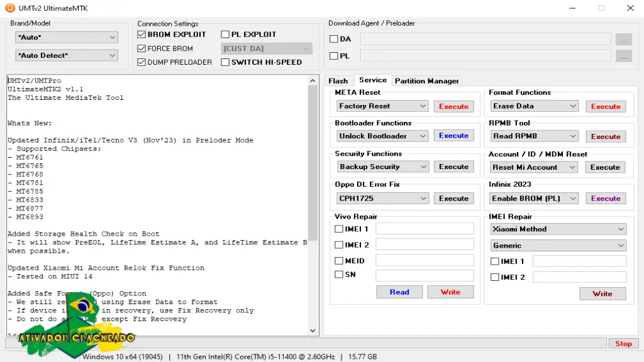
Task: Click Vivo Repair IMEI 1 input field
Action: pyautogui.click(x=425, y=229)
